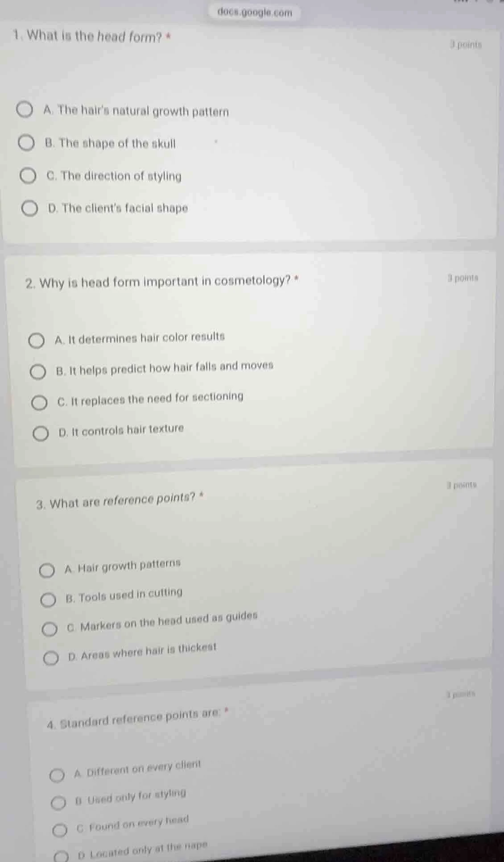Choose 'Hair growth patterns' for question 3
Screen dimensions: 504x862
46,571
